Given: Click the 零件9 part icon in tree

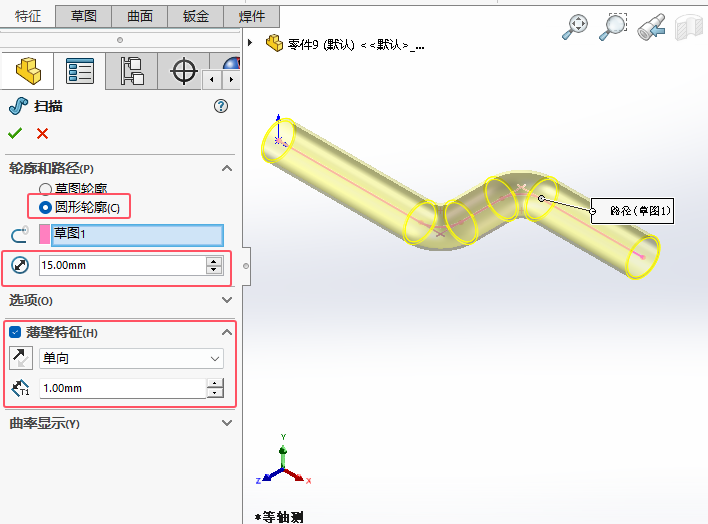Looking at the screenshot, I should [x=274, y=43].
